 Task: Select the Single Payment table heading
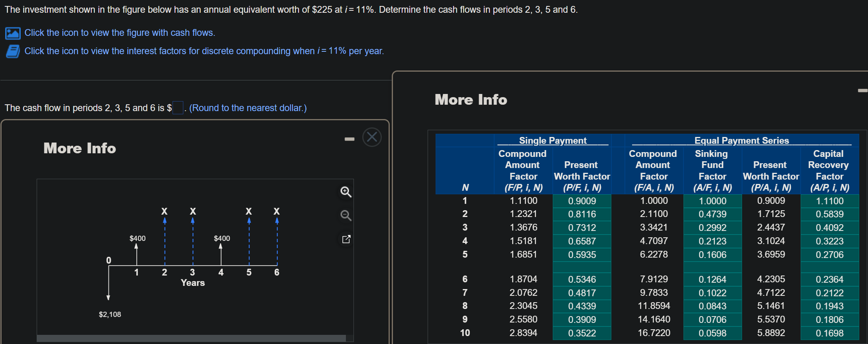tap(553, 141)
